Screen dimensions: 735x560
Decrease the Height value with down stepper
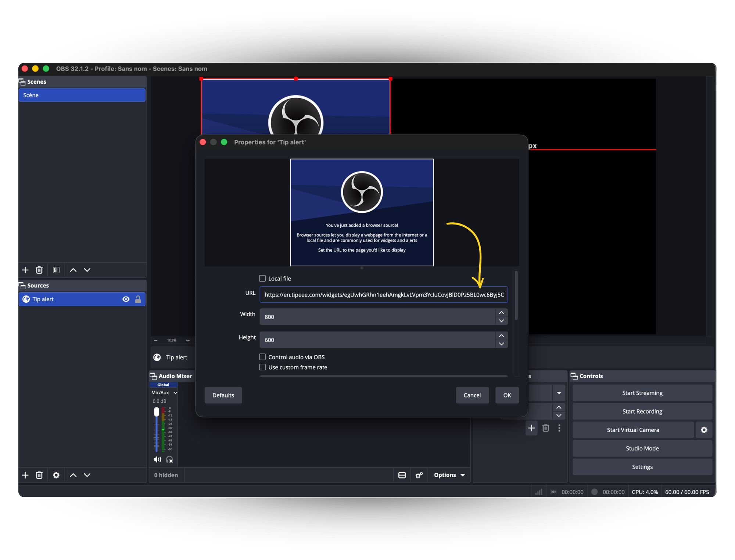point(502,344)
